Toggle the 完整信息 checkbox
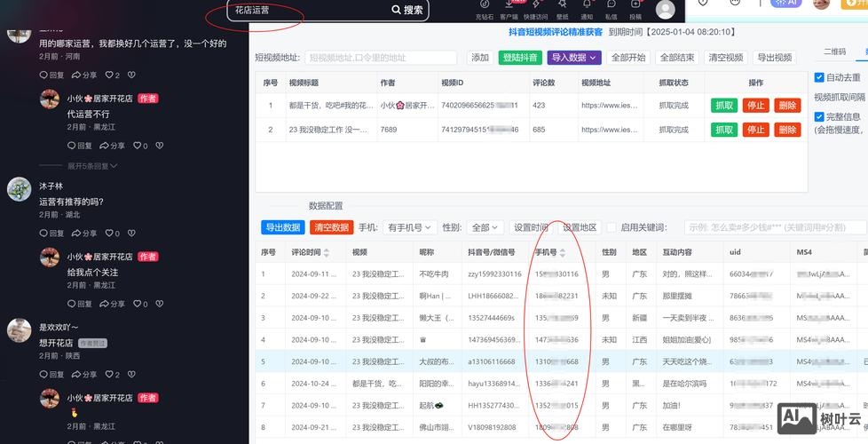The image size is (868, 444). 819,117
